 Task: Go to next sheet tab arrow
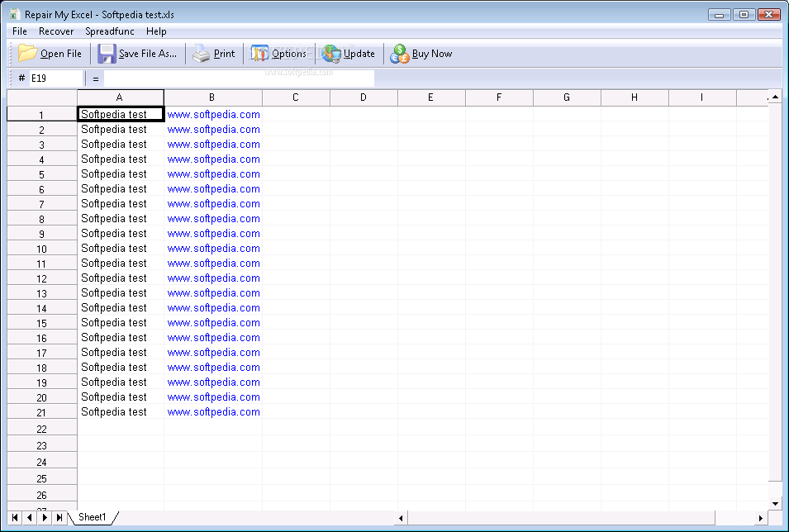click(45, 517)
